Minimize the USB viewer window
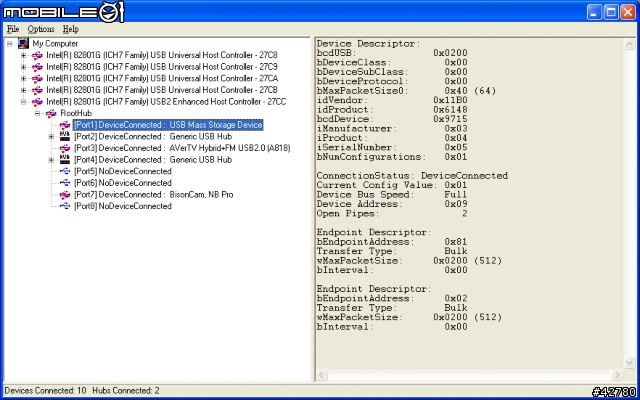The width and height of the screenshot is (640, 400). point(594,12)
